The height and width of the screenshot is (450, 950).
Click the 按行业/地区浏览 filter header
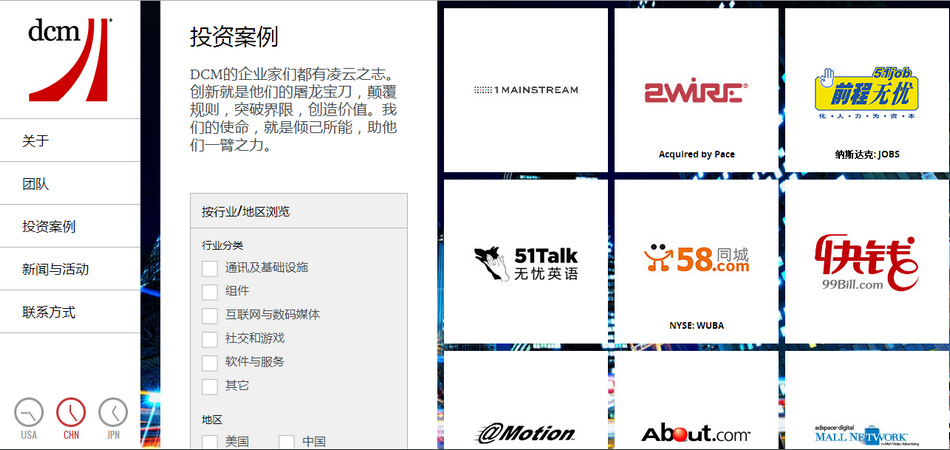click(x=299, y=211)
